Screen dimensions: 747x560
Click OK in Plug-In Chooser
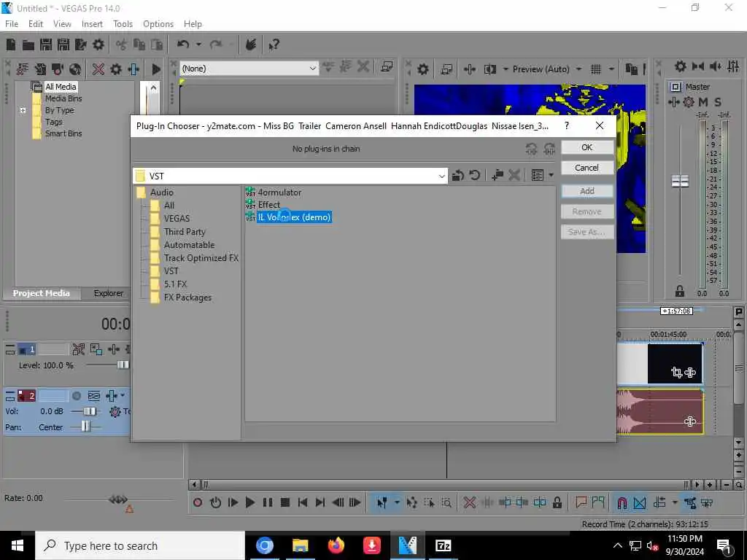tap(587, 147)
